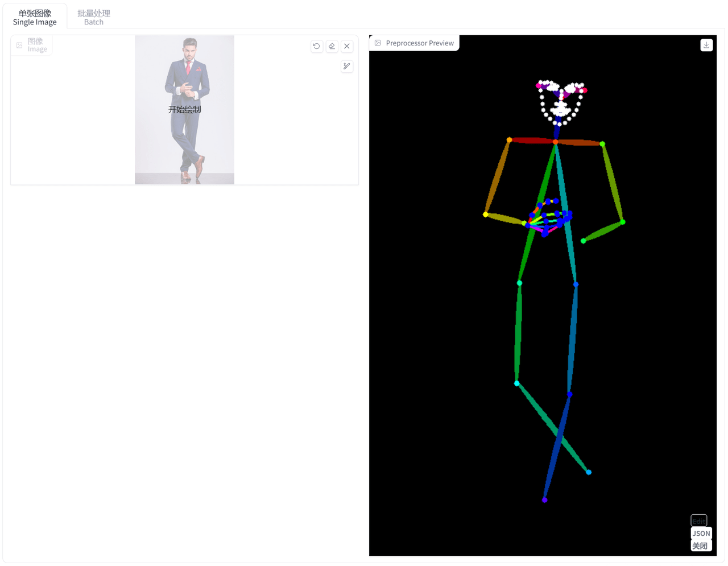Click the green wrist keypoint on the right arm

pyautogui.click(x=583, y=240)
